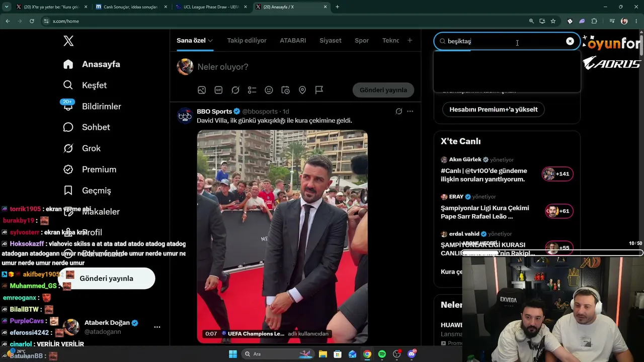Go to Anasayfa in the sidebar
The height and width of the screenshot is (362, 644).
point(92,64)
